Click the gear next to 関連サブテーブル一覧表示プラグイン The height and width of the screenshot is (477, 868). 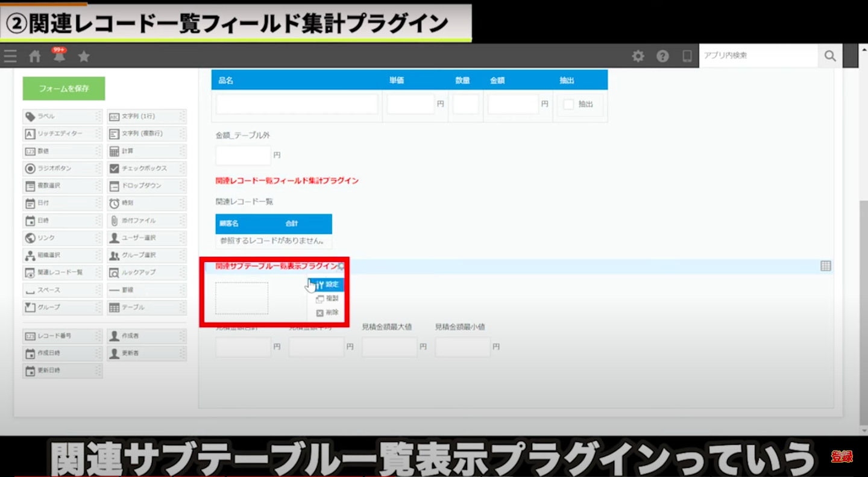(x=341, y=266)
